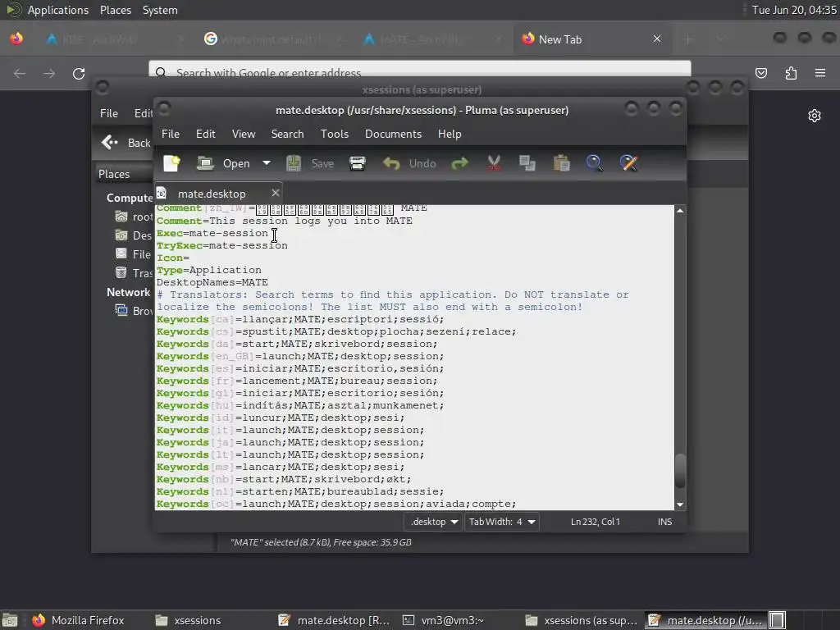840x630 pixels.
Task: Change the .desktop syntax highlighting mode
Action: 433,522
